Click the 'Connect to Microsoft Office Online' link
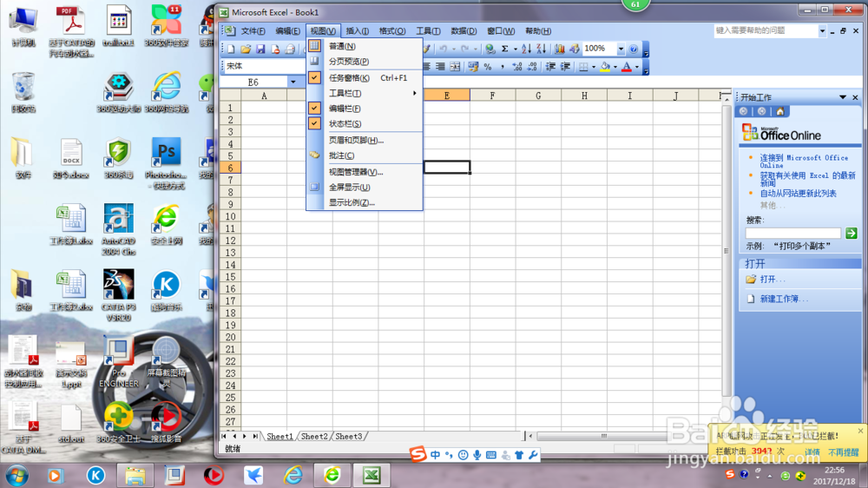This screenshot has height=488, width=868. click(x=804, y=162)
